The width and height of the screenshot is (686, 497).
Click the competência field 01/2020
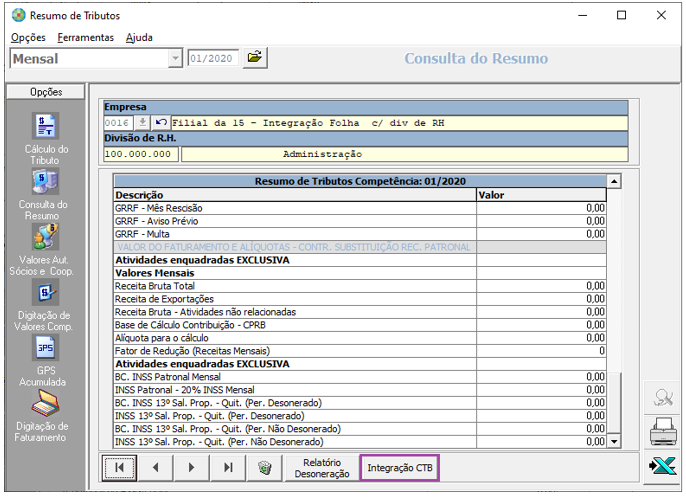pyautogui.click(x=213, y=58)
